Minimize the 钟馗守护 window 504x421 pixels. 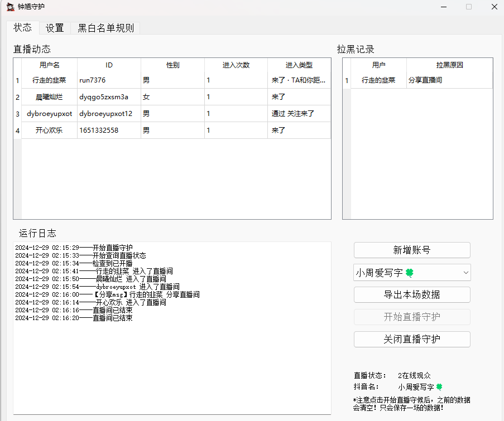[444, 7]
